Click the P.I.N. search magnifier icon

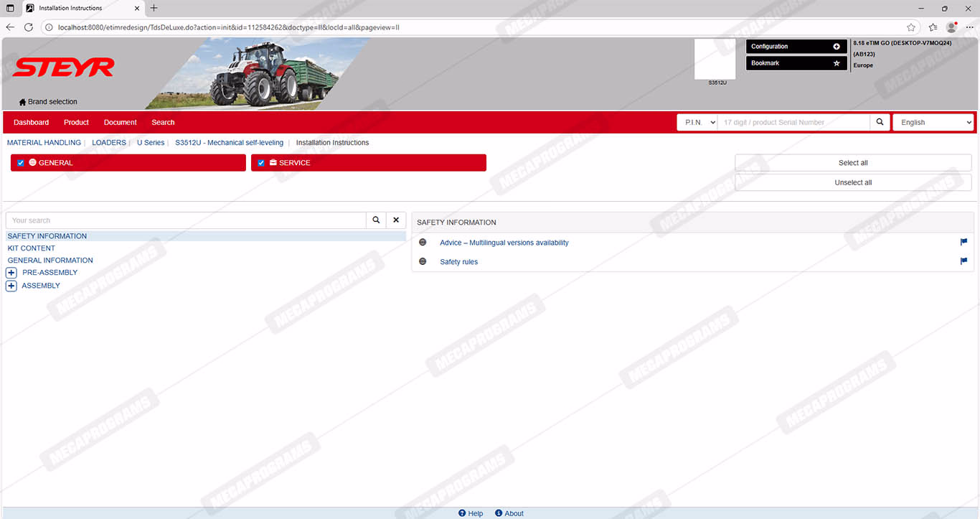(x=880, y=123)
